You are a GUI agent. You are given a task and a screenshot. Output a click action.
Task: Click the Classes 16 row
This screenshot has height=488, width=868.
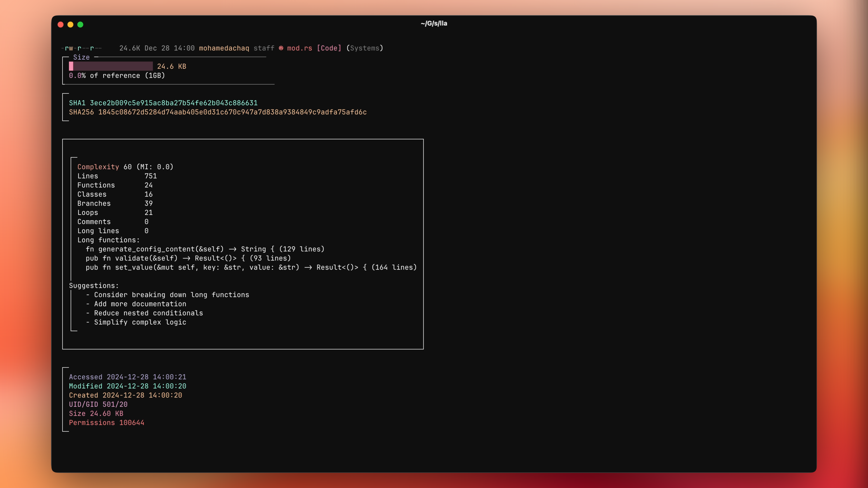pyautogui.click(x=115, y=194)
